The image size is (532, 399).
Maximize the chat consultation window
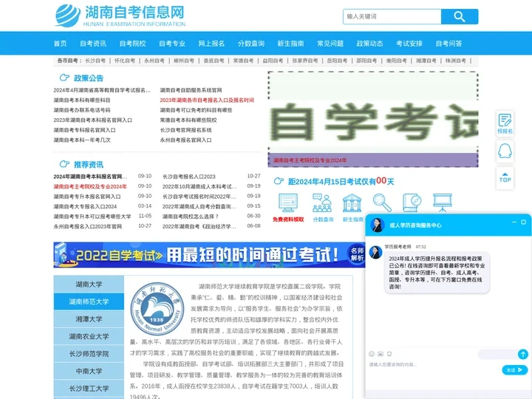[x=523, y=222]
